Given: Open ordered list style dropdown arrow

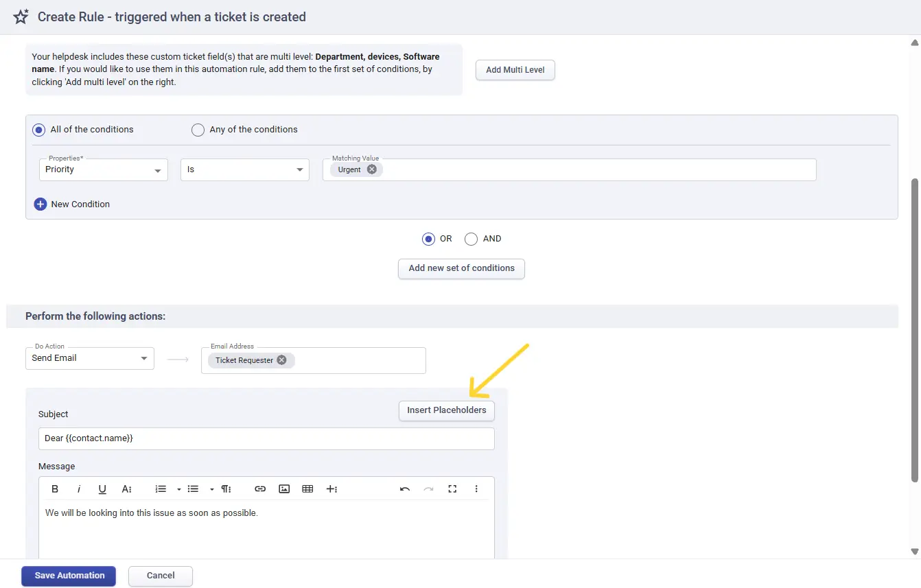Looking at the screenshot, I should tap(178, 489).
